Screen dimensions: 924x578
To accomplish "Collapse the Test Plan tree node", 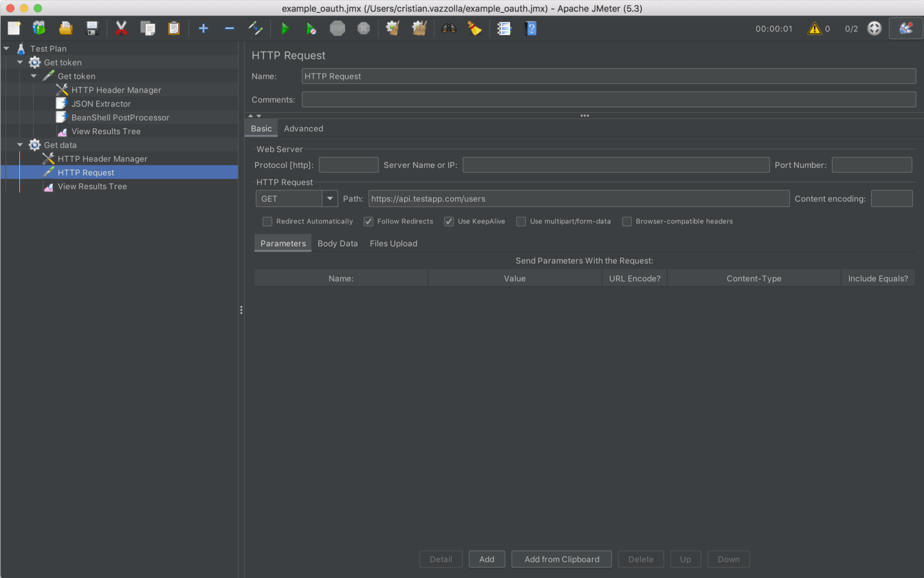I will click(x=7, y=48).
